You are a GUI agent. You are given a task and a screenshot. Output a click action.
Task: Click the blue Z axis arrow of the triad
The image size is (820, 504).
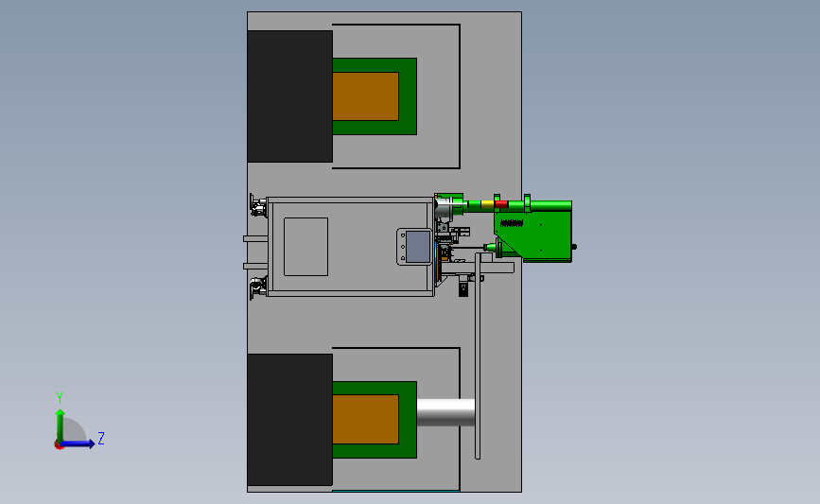pos(78,443)
